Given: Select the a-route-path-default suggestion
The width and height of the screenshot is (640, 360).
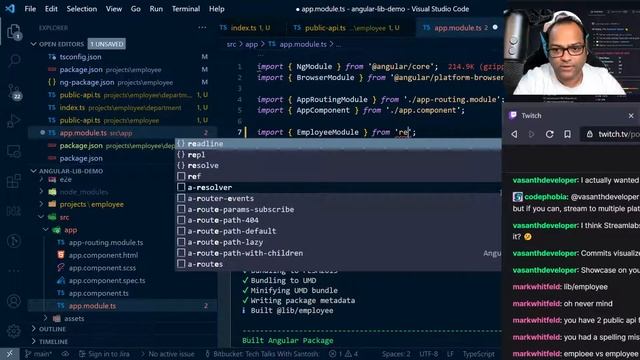Looking at the screenshot, I should (338, 231).
